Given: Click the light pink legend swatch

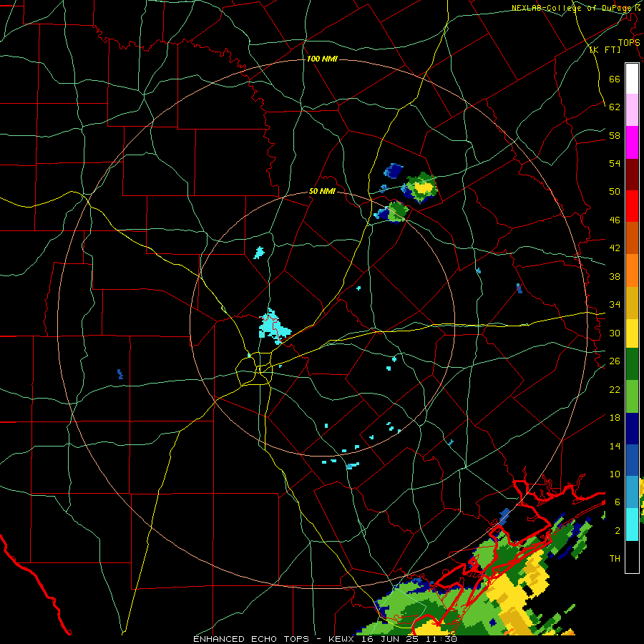Looking at the screenshot, I should coord(632,110).
